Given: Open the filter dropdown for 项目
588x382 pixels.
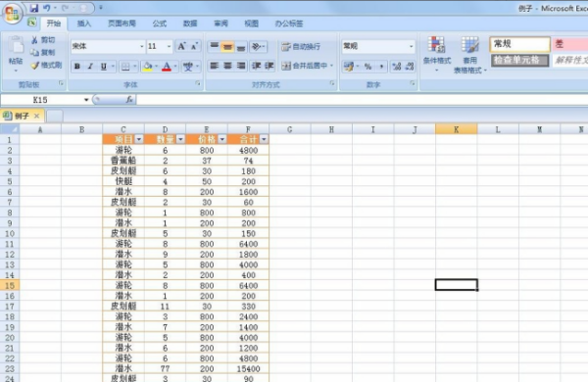Looking at the screenshot, I should [x=139, y=139].
